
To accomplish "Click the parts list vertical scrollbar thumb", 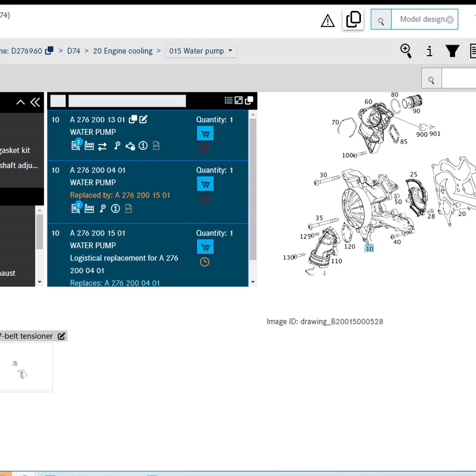I will (x=253, y=189).
